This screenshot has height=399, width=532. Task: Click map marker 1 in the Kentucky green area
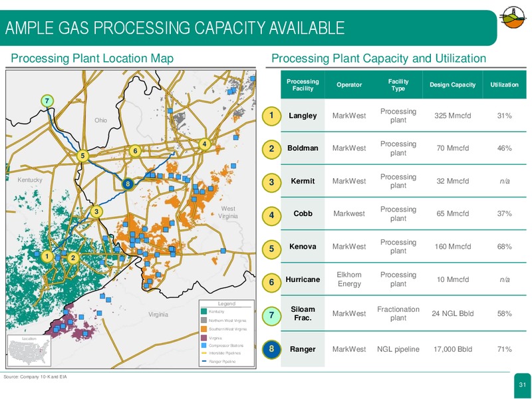coord(47,256)
